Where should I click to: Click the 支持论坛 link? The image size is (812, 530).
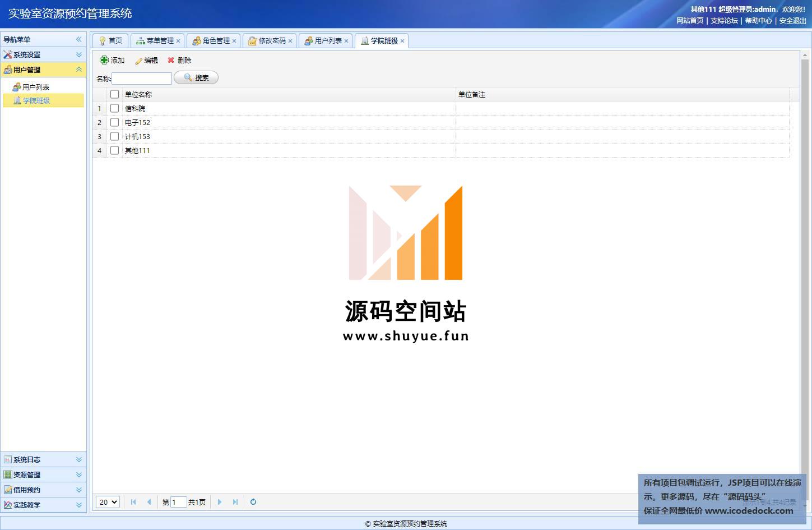[x=724, y=21]
